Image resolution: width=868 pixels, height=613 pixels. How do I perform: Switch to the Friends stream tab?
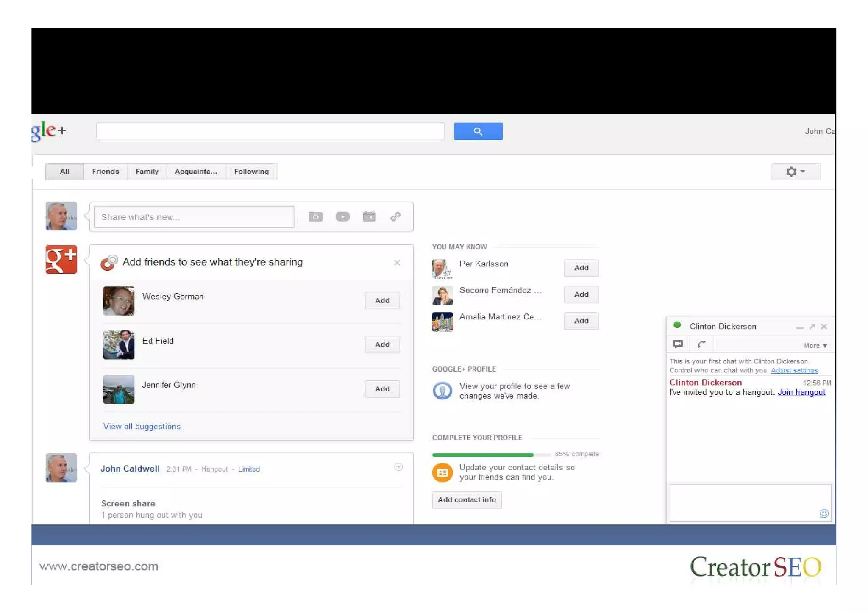click(106, 172)
